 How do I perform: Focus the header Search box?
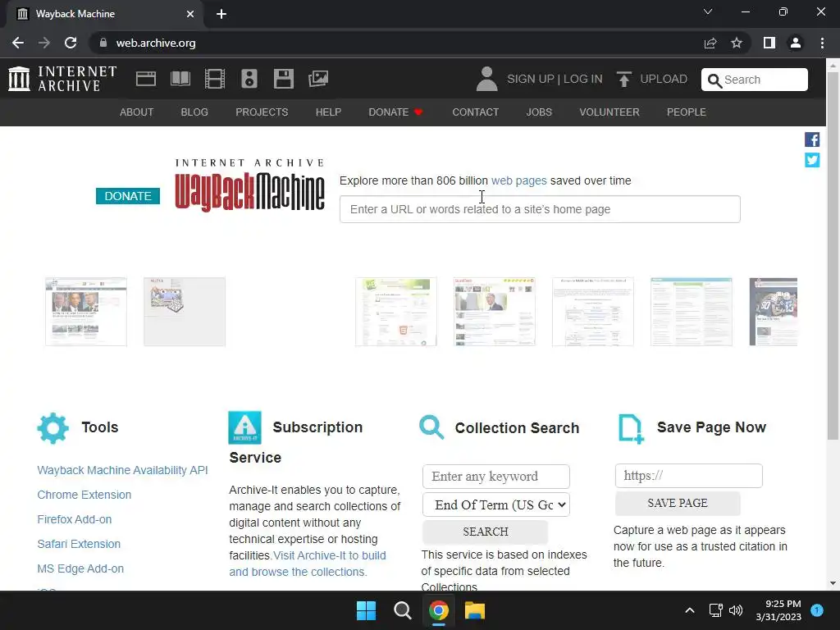(x=755, y=80)
